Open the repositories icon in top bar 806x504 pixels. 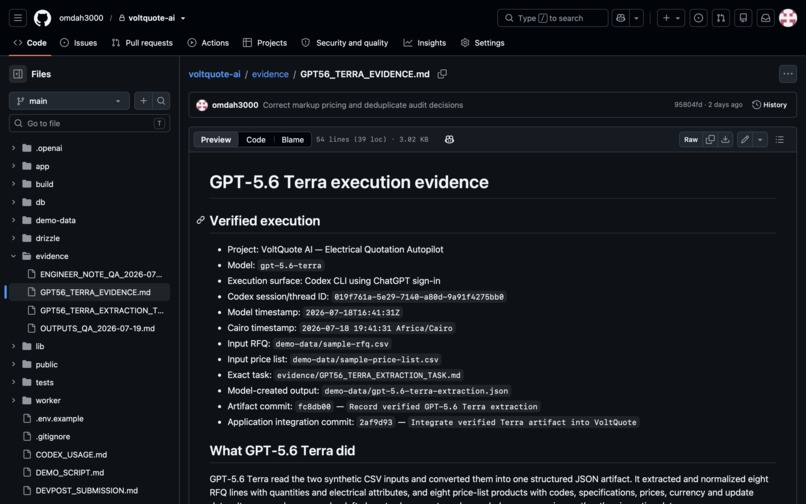(743, 18)
